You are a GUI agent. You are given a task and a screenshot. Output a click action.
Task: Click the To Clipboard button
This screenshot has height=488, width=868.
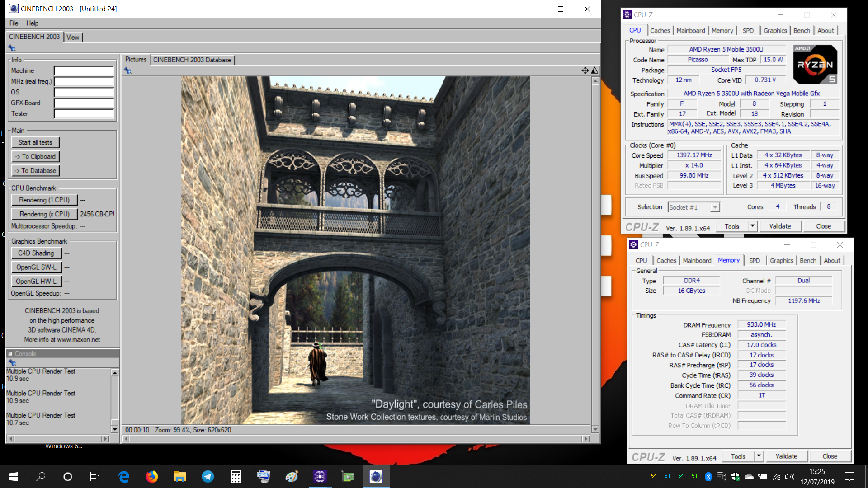(x=35, y=156)
